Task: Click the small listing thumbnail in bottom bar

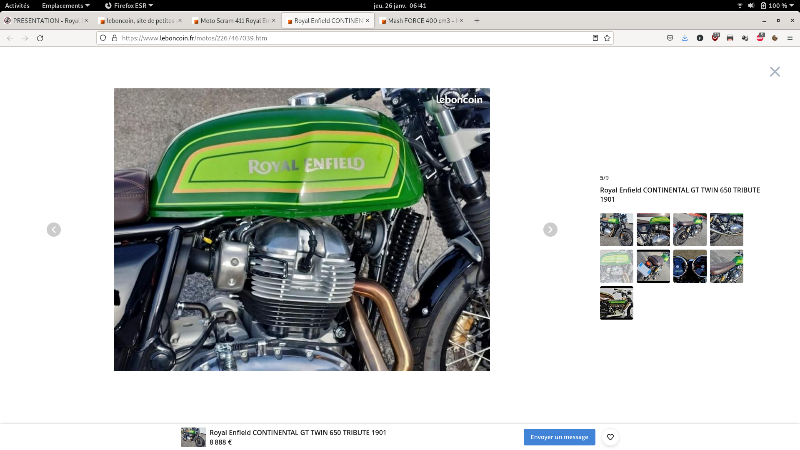Action: (193, 437)
